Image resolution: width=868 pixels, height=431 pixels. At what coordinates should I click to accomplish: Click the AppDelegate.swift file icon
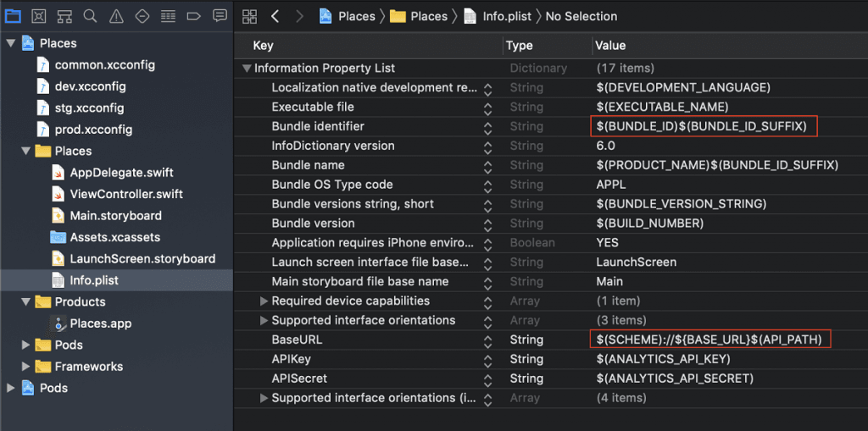[58, 173]
